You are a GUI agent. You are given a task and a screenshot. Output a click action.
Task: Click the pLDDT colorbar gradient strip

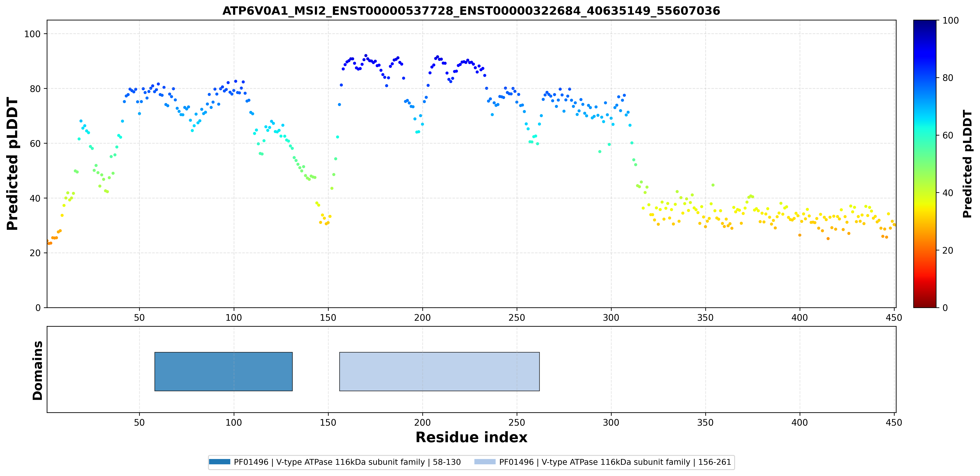click(x=925, y=164)
